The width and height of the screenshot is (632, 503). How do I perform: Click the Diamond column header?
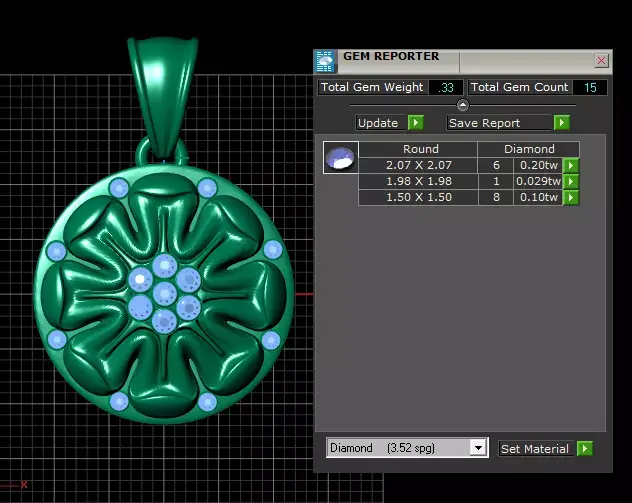(x=529, y=149)
